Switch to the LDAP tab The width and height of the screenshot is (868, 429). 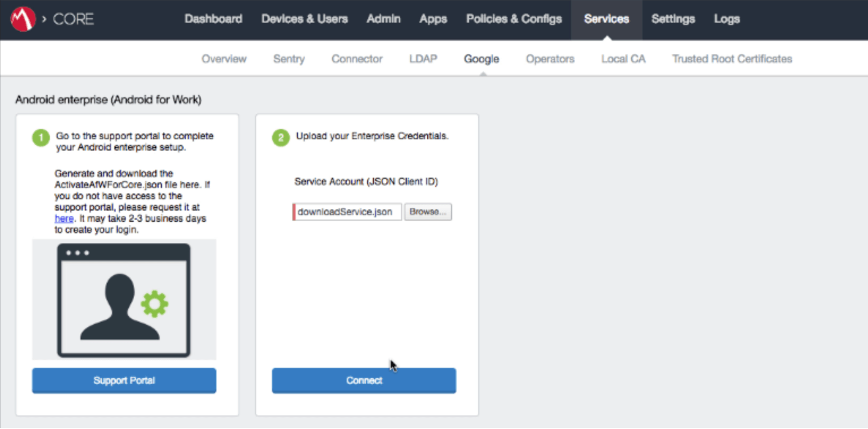[x=423, y=59]
